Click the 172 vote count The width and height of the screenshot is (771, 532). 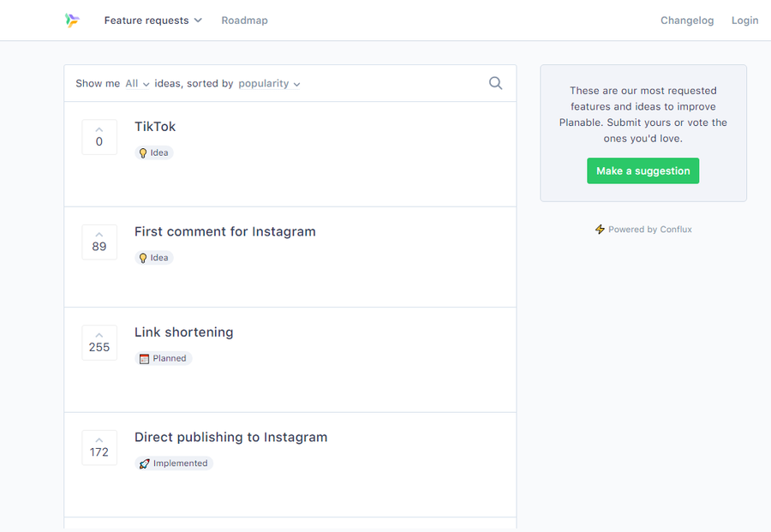click(99, 452)
